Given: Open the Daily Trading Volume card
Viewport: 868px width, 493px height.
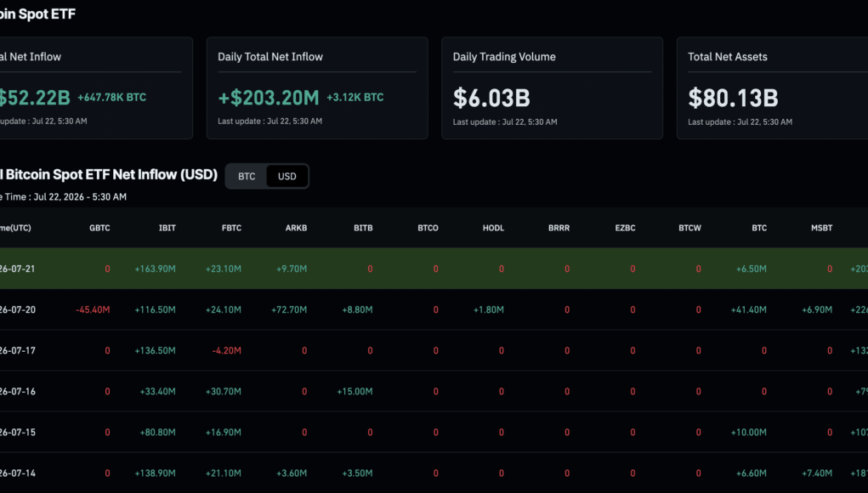Looking at the screenshot, I should point(552,88).
